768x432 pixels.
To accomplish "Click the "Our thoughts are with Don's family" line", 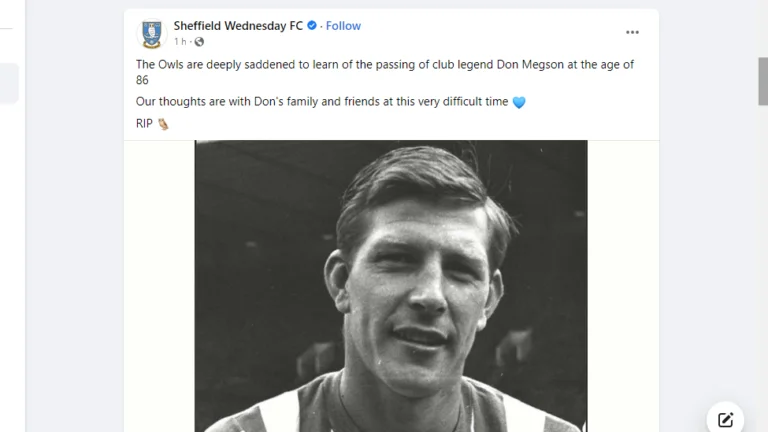I will 322,102.
